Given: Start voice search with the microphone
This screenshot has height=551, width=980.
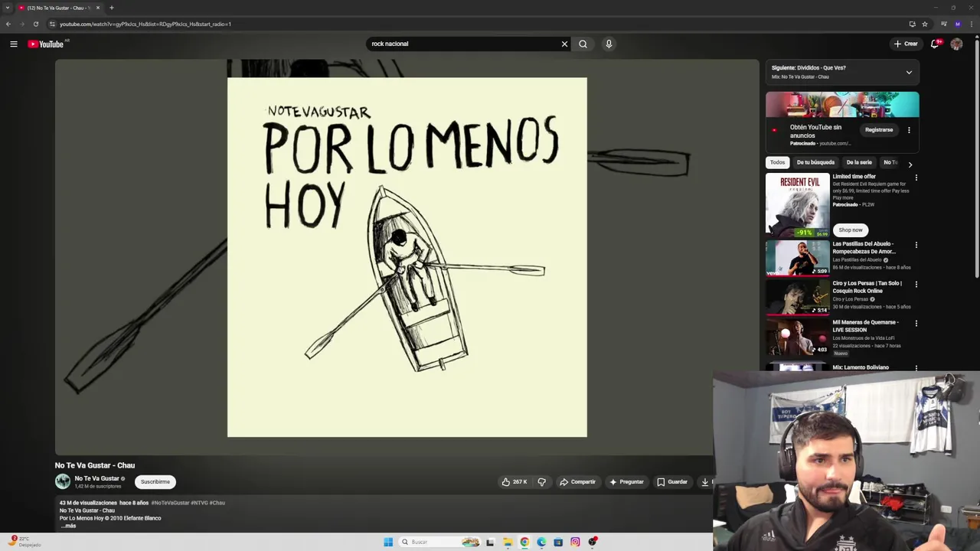Looking at the screenshot, I should (x=609, y=44).
